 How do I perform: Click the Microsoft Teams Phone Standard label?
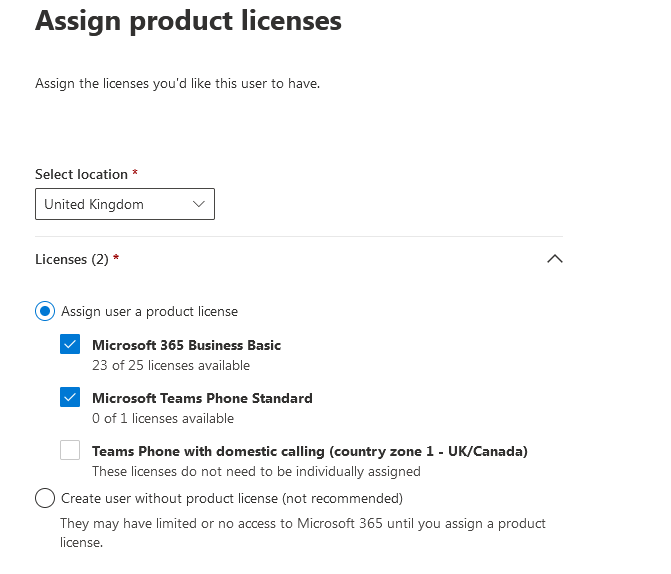(202, 398)
